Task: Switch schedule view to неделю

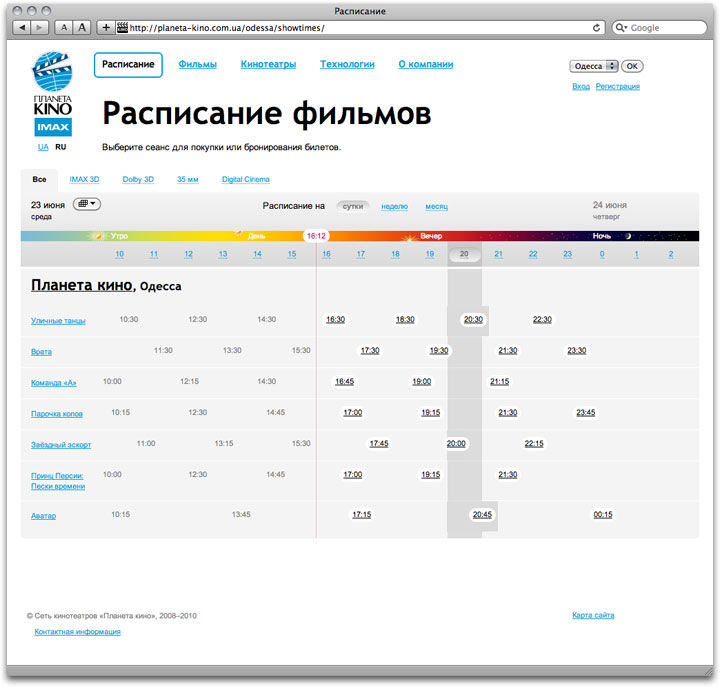Action: (394, 206)
